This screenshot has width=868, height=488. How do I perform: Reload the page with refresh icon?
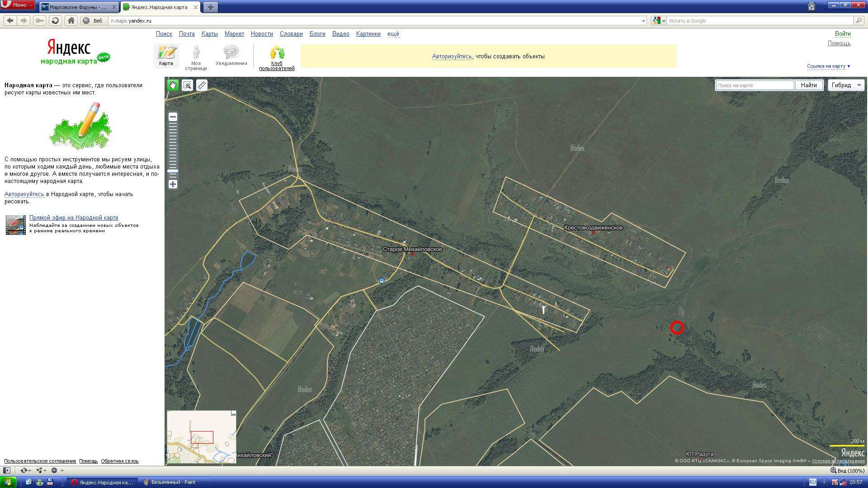(x=55, y=20)
